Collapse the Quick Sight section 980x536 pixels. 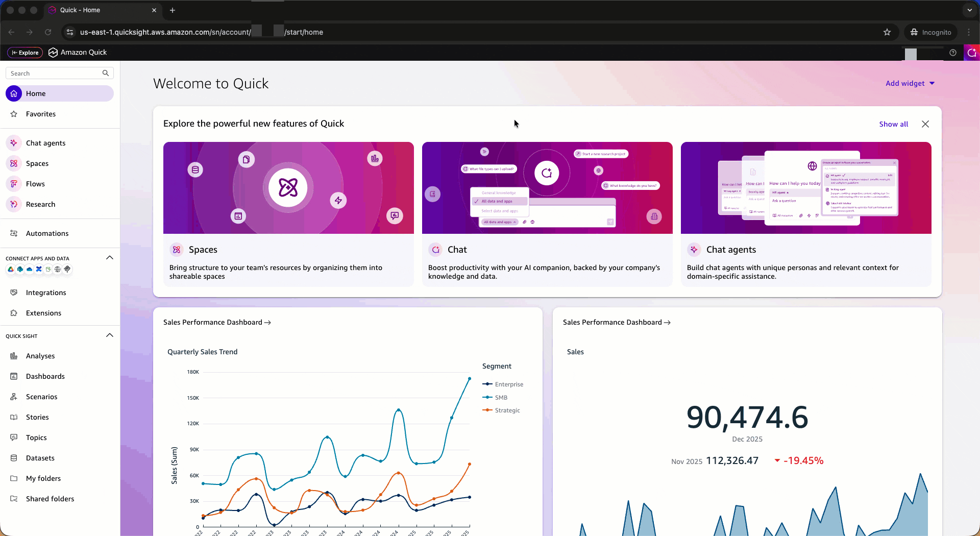click(109, 335)
